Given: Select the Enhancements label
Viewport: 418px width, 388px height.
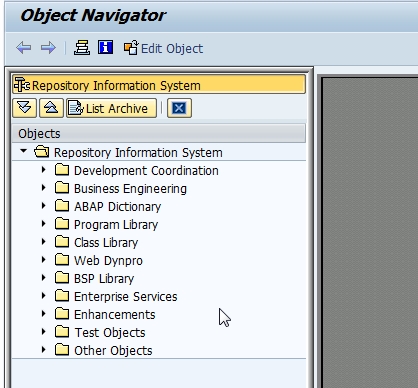Looking at the screenshot, I should pyautogui.click(x=115, y=315).
